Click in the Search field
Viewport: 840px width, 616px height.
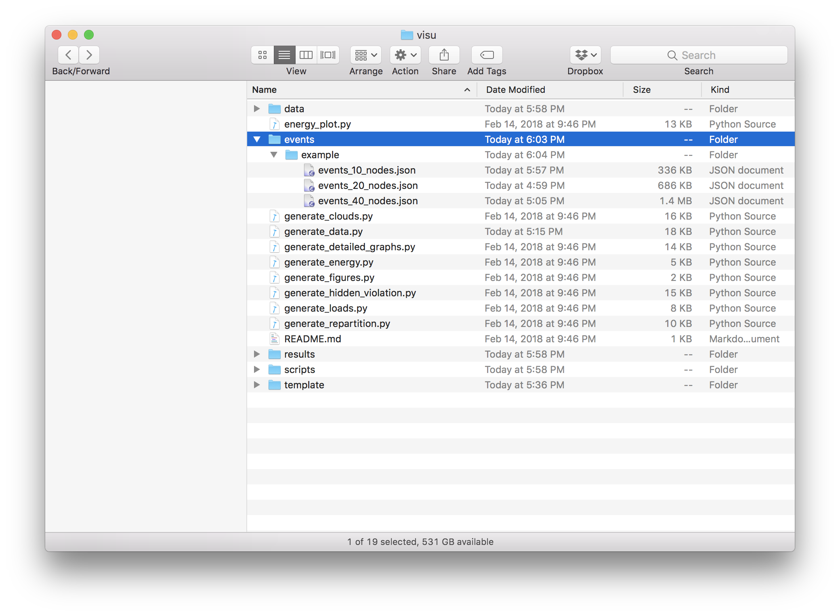click(x=699, y=55)
